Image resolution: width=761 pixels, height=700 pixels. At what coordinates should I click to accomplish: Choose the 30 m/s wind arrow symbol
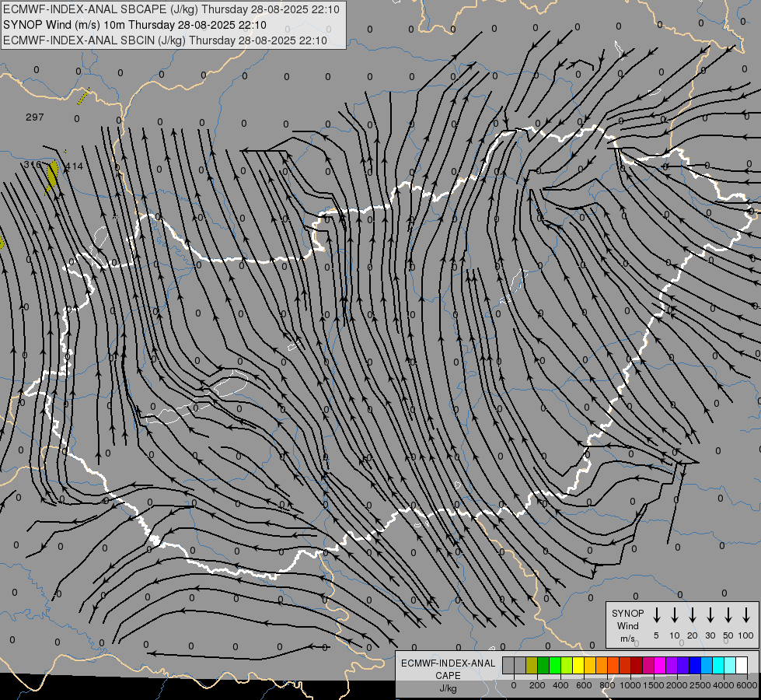tap(710, 615)
